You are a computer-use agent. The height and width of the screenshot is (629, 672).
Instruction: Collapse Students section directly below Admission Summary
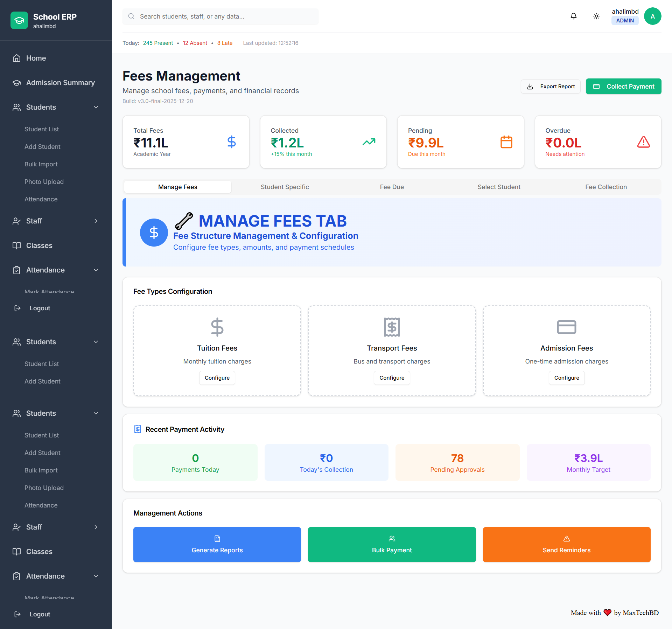(56, 107)
